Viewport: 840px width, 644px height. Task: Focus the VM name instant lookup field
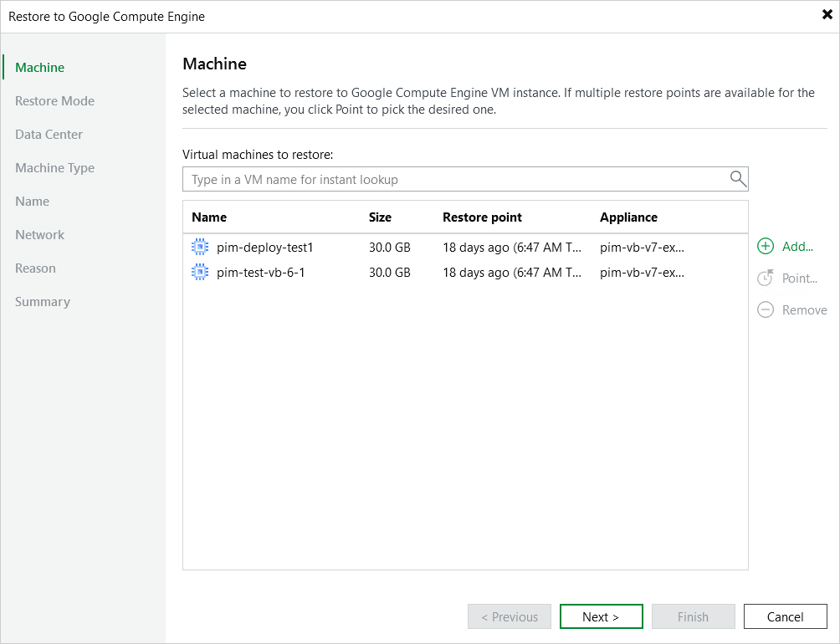point(465,179)
